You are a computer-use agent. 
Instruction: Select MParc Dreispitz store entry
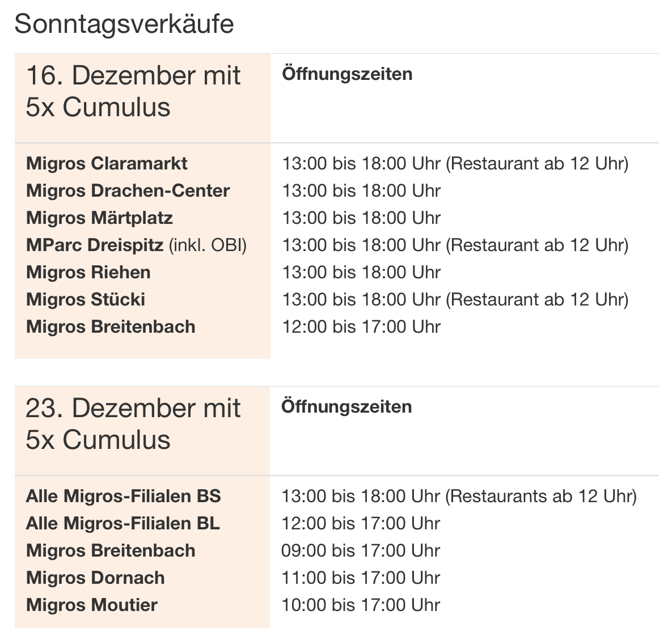[136, 245]
